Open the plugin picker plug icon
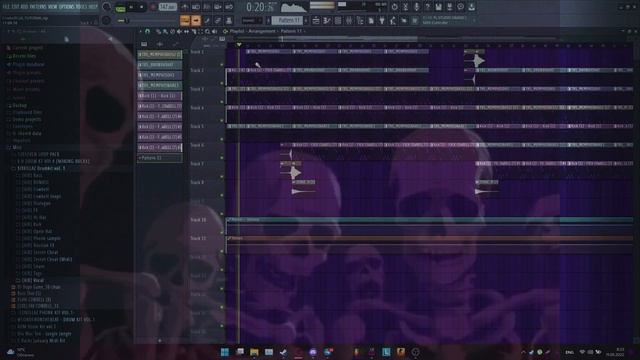Screen dimensions: 640x360 pyautogui.click(x=382, y=20)
